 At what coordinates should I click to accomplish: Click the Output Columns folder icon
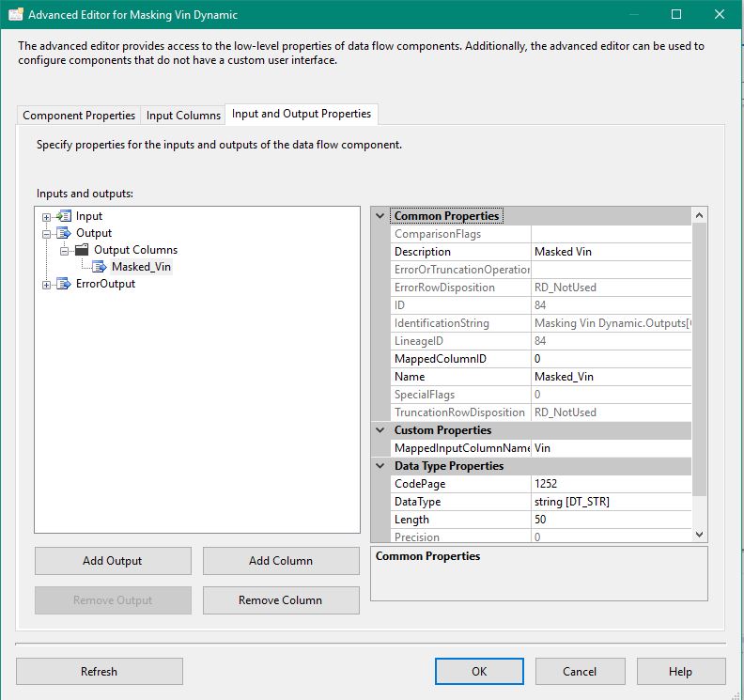point(82,250)
